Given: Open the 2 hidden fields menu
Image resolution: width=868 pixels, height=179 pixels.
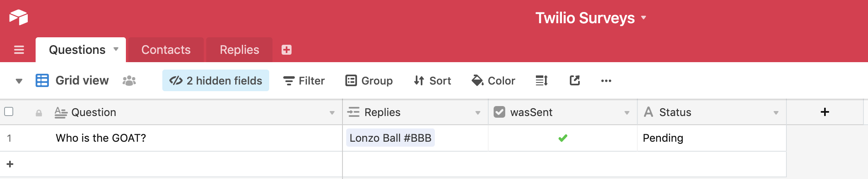Looking at the screenshot, I should (x=216, y=81).
